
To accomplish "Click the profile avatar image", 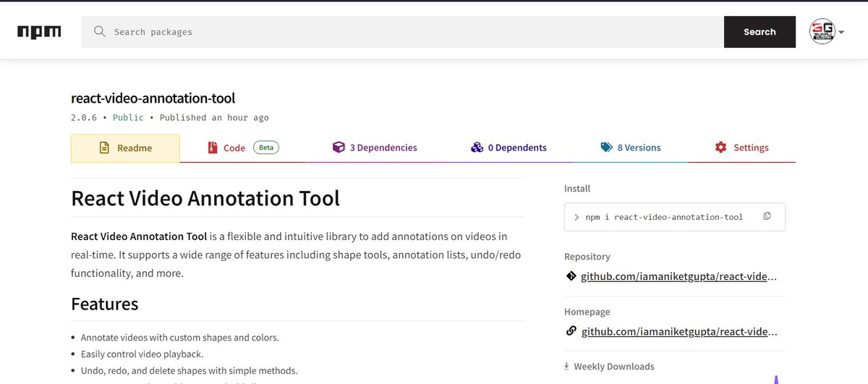I will [822, 32].
